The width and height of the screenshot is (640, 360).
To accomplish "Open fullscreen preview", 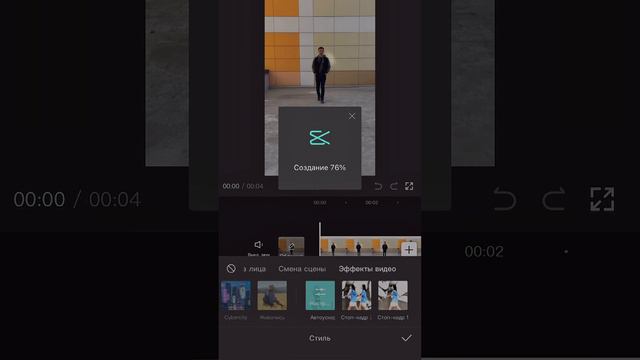I will (x=409, y=186).
